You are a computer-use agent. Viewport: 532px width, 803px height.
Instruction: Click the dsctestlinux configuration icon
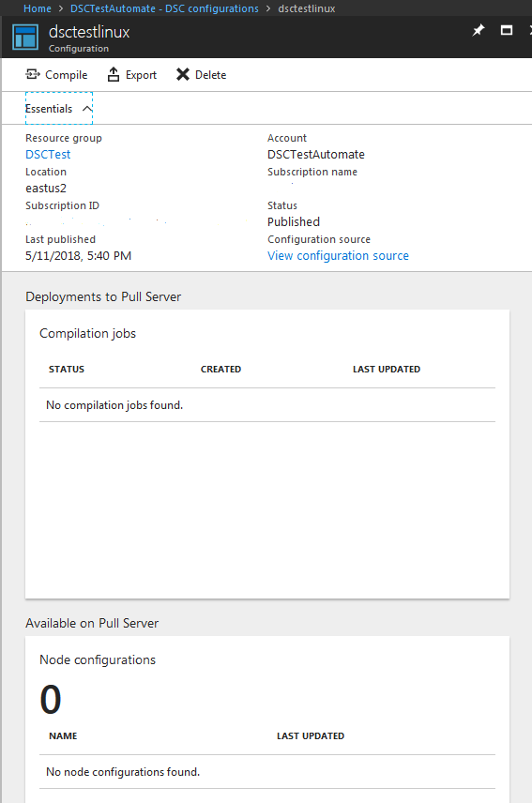click(25, 37)
